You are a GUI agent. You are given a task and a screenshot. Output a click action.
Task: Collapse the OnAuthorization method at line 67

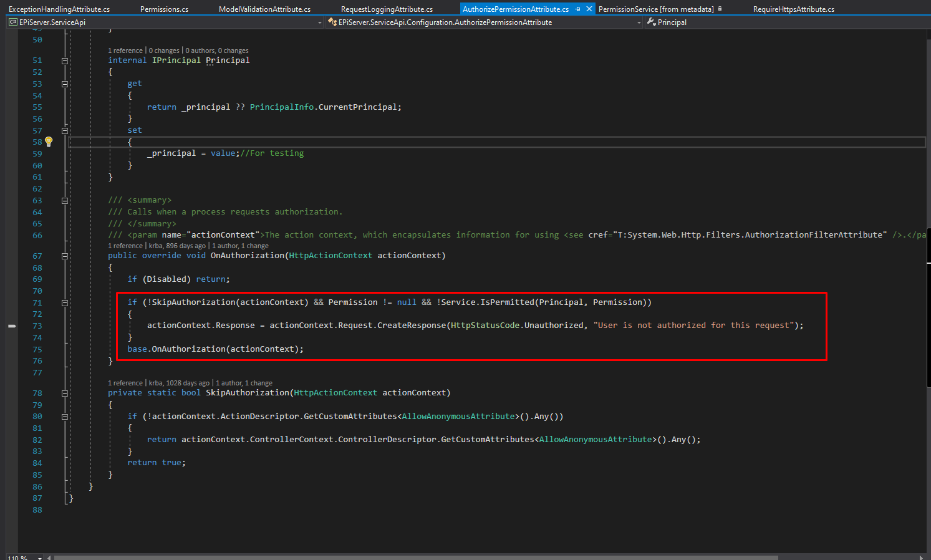[65, 256]
